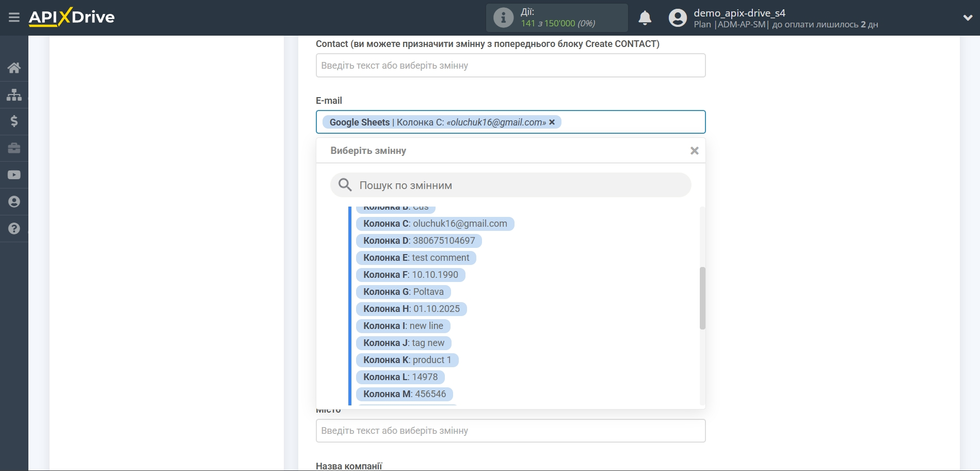Click the notifications bell icon
The height and width of the screenshot is (471, 980).
[x=645, y=18]
